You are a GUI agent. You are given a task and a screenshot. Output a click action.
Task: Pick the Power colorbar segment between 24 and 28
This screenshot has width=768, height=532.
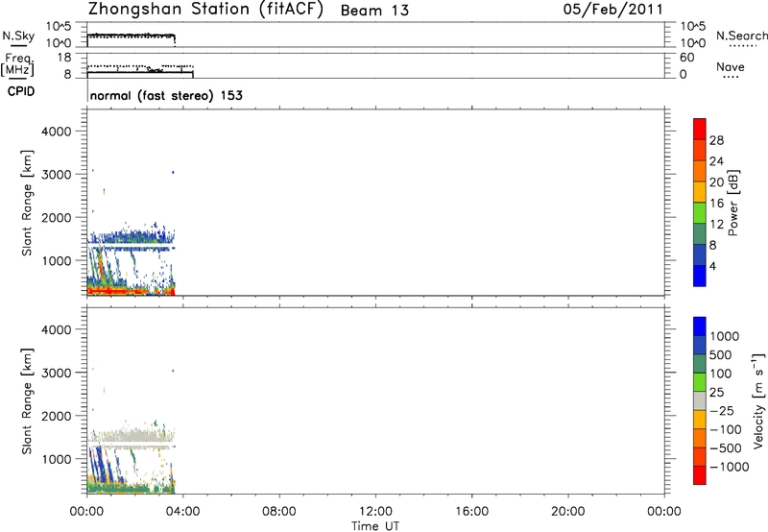pos(700,150)
